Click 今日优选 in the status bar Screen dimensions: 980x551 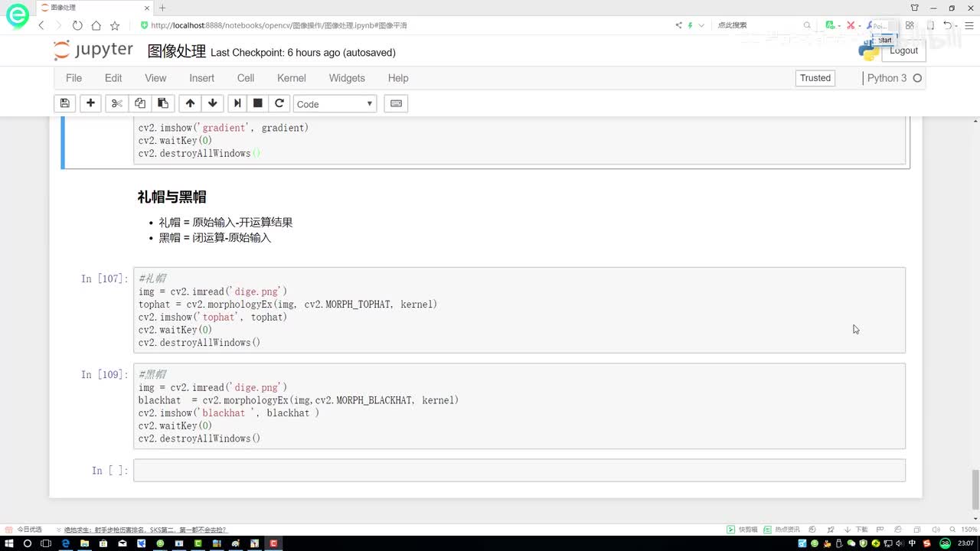pos(30,530)
